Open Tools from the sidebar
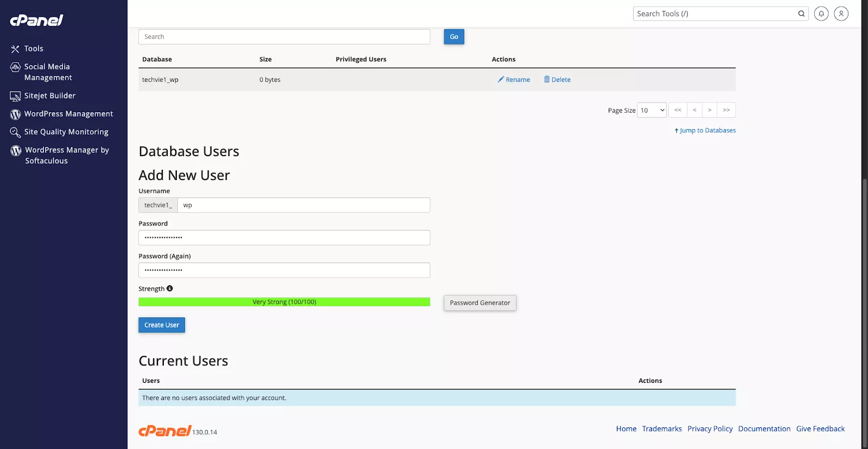The width and height of the screenshot is (868, 449). pyautogui.click(x=33, y=49)
